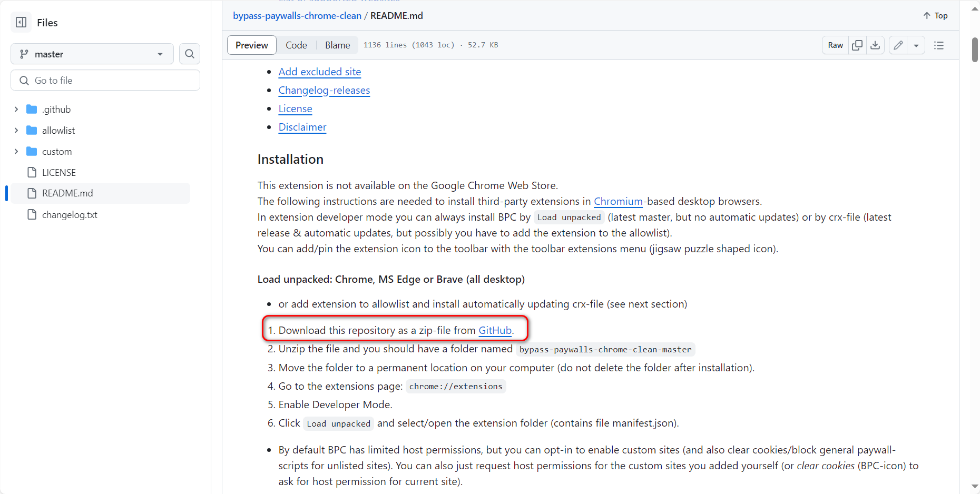Open the file search magnifier button

190,54
